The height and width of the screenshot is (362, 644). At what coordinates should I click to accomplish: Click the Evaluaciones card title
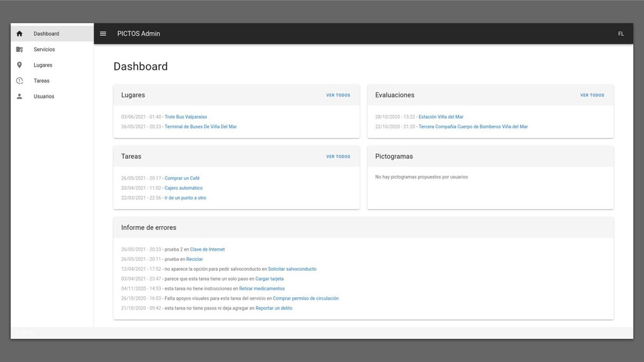tap(394, 96)
